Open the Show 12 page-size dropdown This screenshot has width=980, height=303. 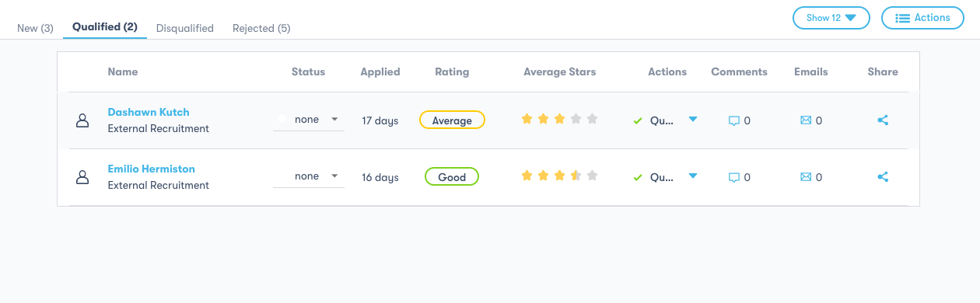(831, 18)
